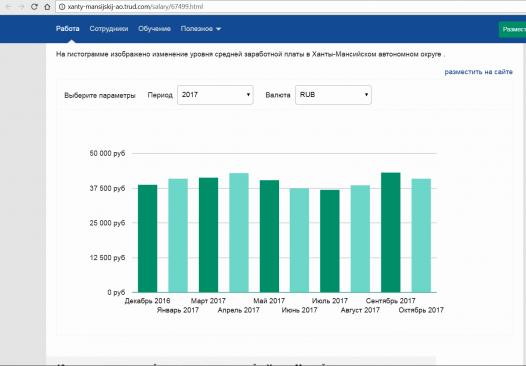
Task: Click the 'Апрель 2017' axis label
Action: tap(239, 310)
